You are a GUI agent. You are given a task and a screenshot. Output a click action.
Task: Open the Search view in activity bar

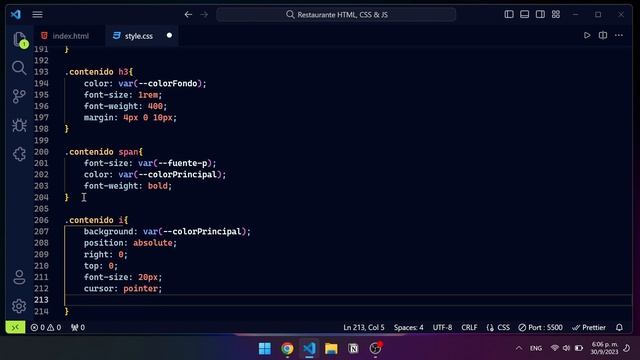(19, 68)
